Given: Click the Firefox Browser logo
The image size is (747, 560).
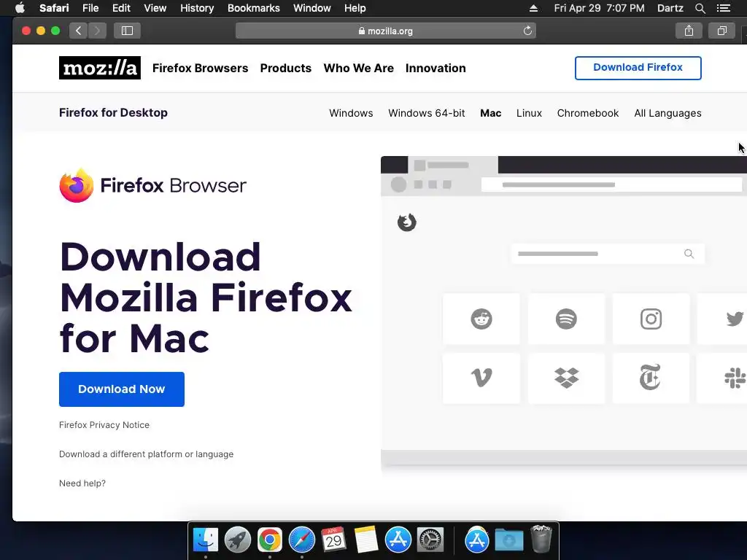Looking at the screenshot, I should (152, 185).
